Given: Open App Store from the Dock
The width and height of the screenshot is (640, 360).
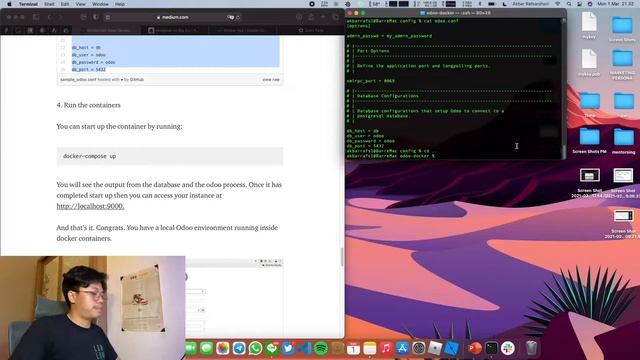Looking at the screenshot, I should tap(402, 348).
